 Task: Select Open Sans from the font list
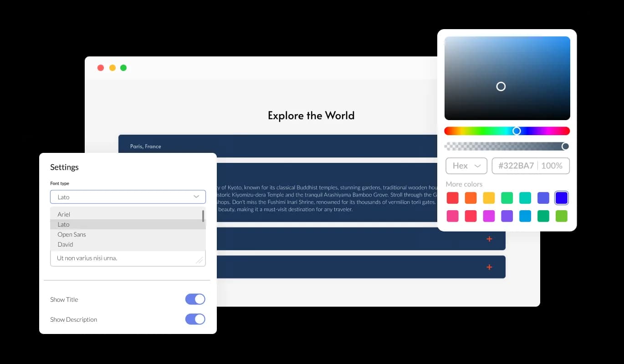click(x=72, y=234)
